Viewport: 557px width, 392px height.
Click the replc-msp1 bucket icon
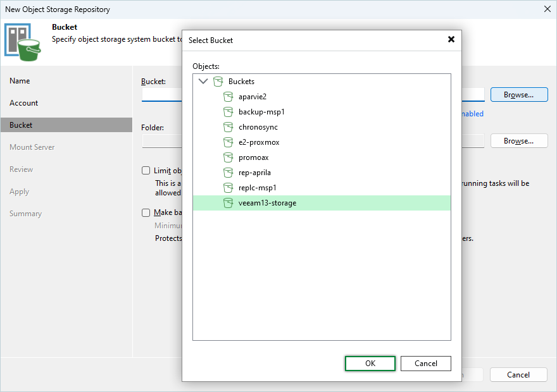[228, 188]
